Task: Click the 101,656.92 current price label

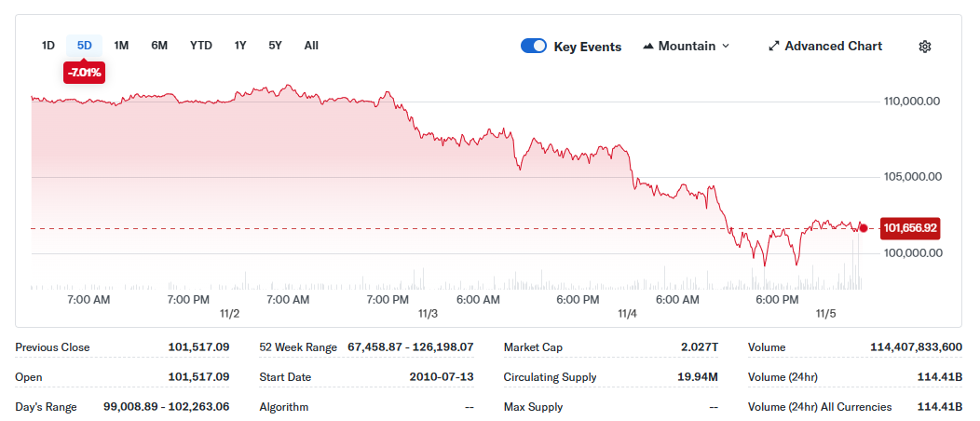Action: [910, 228]
